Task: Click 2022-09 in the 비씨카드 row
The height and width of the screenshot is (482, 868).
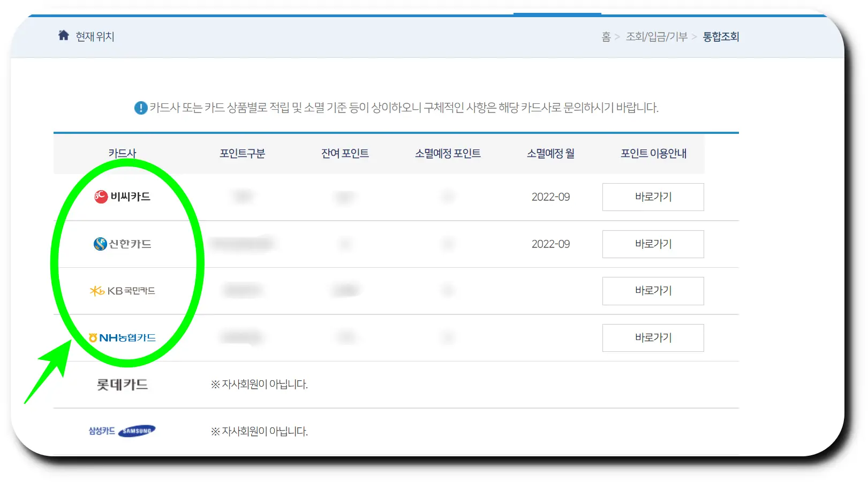Action: point(550,197)
